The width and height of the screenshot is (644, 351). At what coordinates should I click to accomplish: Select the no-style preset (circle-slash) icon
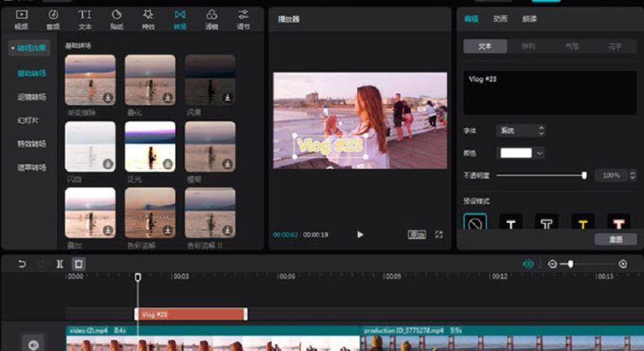[475, 223]
